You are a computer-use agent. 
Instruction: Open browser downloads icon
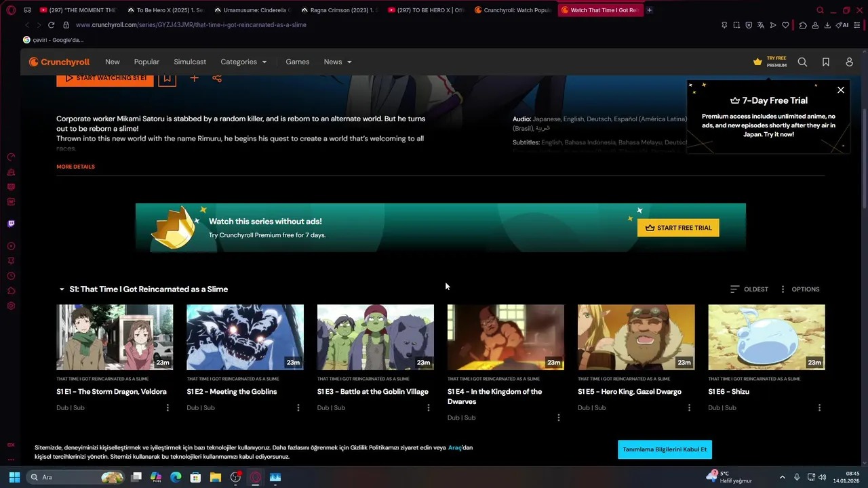pos(827,25)
